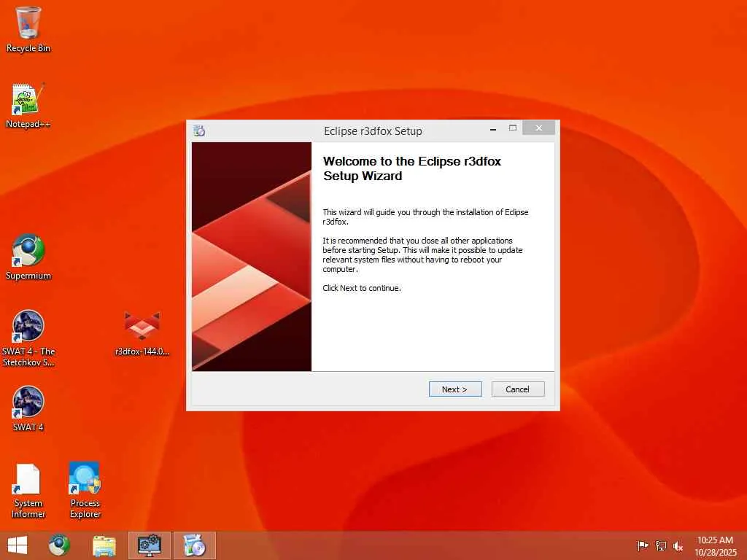Open Supermium from the taskbar
The image size is (747, 560).
pos(59,545)
